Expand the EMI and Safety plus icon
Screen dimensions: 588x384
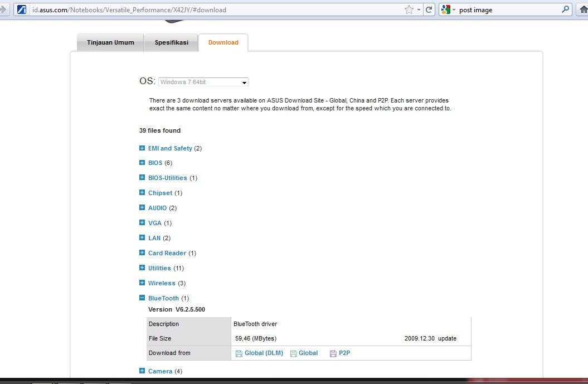(x=142, y=148)
